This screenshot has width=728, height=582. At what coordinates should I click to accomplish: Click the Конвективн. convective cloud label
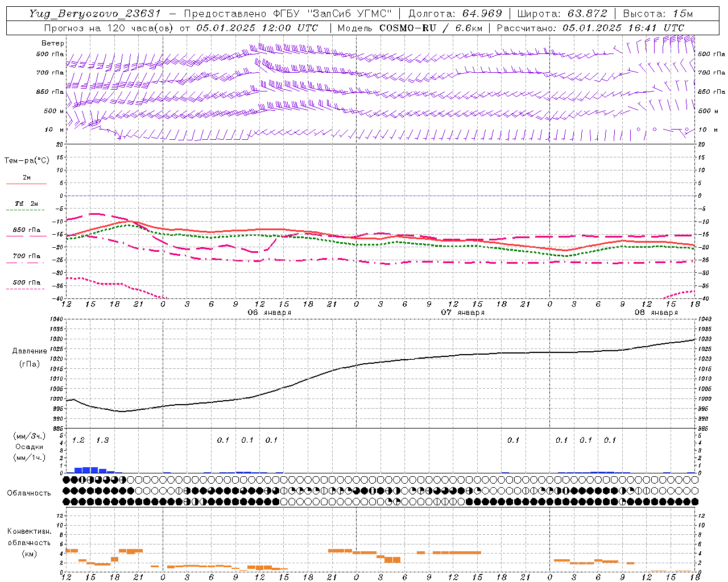(29, 531)
